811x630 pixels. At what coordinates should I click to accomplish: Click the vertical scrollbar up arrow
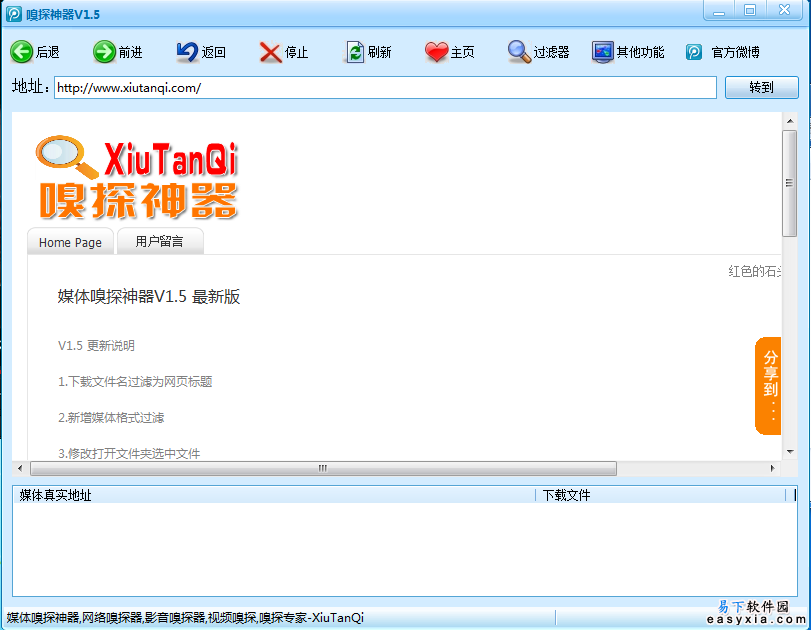pyautogui.click(x=790, y=121)
